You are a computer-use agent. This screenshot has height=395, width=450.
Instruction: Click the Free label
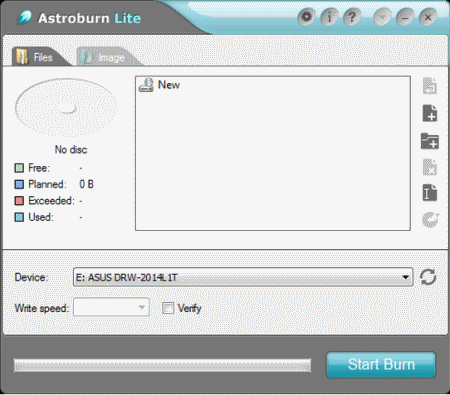[39, 168]
